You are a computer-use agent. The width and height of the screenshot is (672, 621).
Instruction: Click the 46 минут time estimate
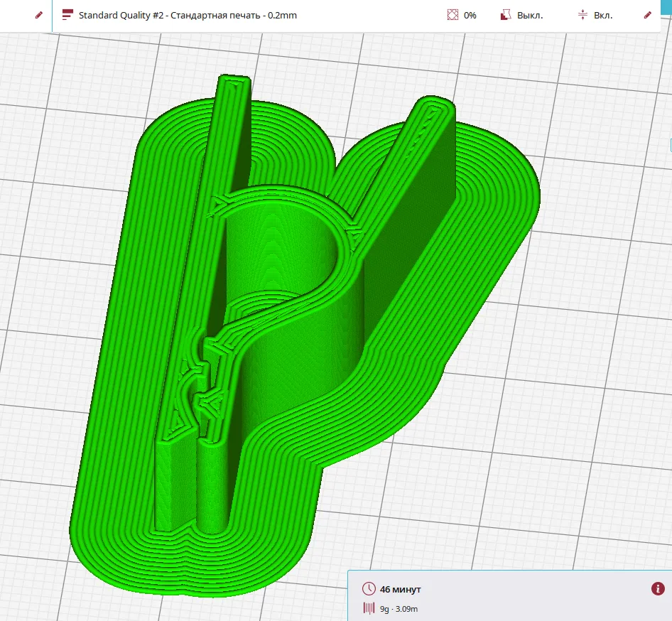(x=401, y=590)
